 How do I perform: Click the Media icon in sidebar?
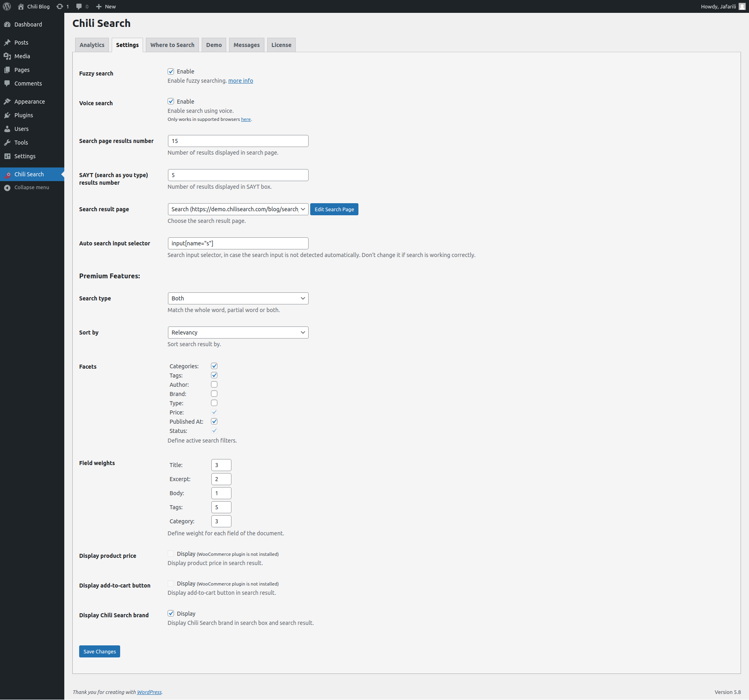(x=7, y=56)
